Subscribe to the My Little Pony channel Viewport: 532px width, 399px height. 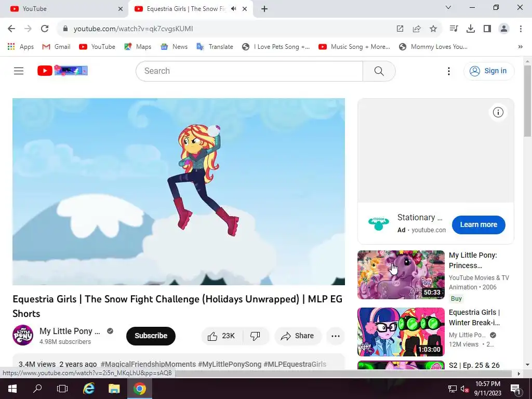[151, 336]
